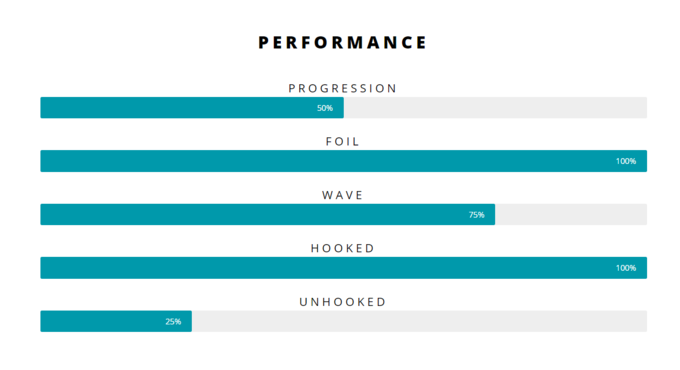Click the filled Progression progress bar
This screenshot has height=370, width=680.
coord(192,108)
